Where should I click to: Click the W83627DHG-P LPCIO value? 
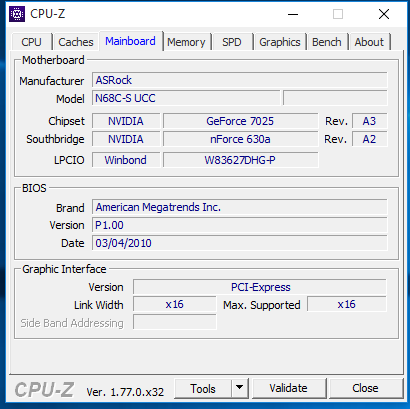tap(240, 160)
